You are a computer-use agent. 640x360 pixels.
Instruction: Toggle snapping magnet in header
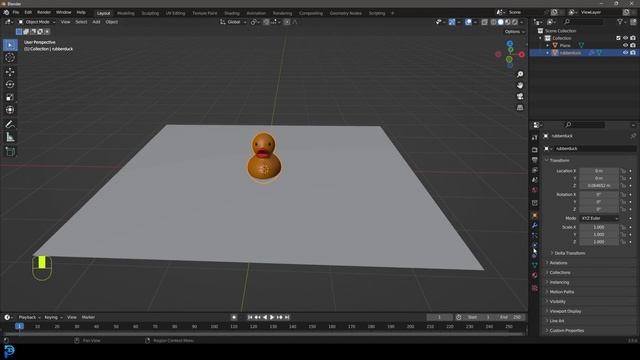[x=266, y=22]
